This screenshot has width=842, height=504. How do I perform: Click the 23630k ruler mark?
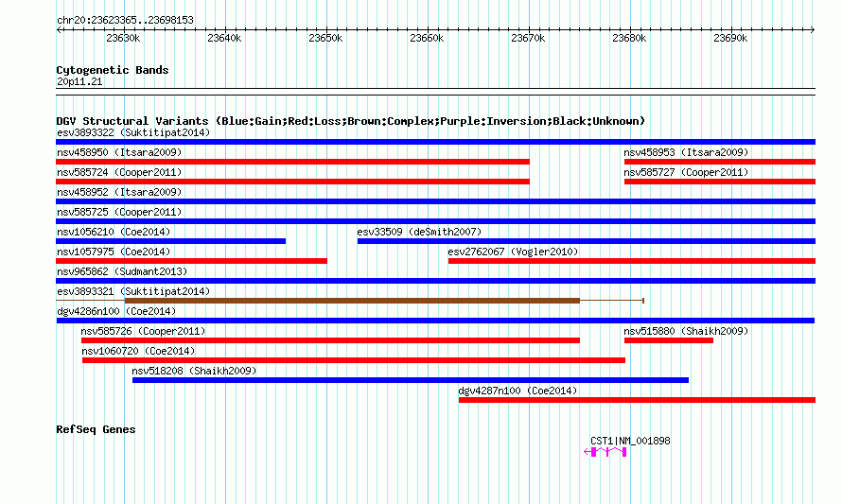pyautogui.click(x=123, y=38)
